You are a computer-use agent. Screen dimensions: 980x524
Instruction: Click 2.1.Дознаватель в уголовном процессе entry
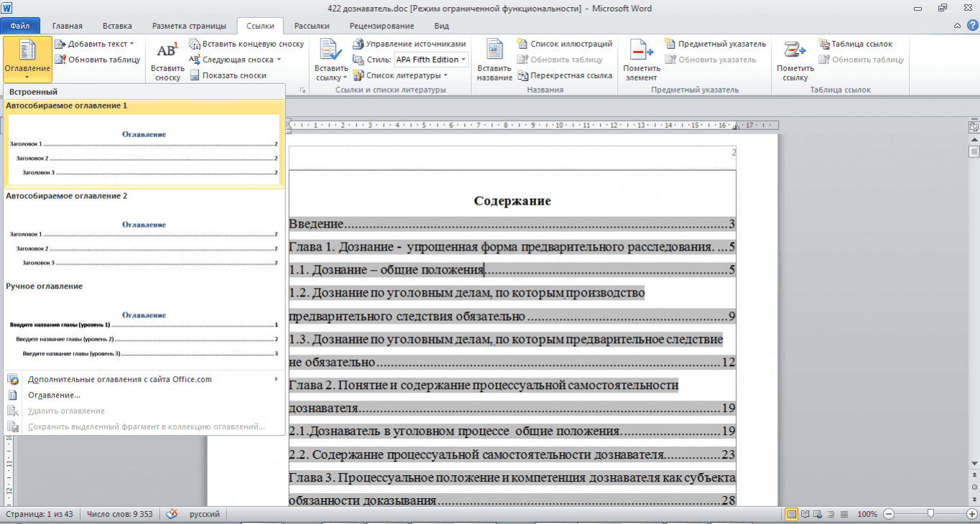pyautogui.click(x=512, y=431)
